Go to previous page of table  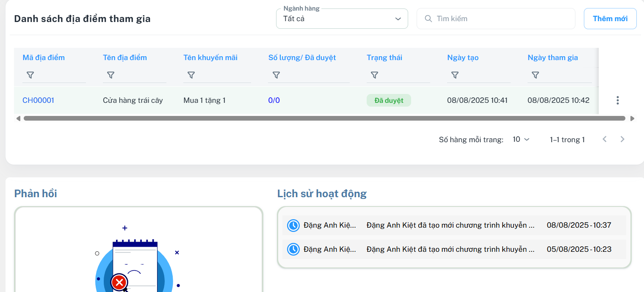pyautogui.click(x=605, y=139)
